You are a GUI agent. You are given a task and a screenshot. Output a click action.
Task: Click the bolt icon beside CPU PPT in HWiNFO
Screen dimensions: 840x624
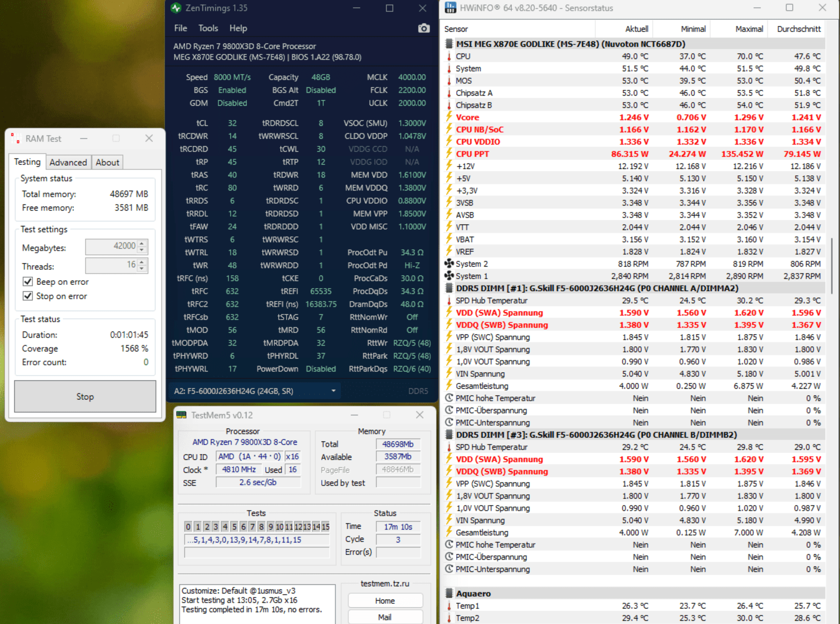pos(449,154)
